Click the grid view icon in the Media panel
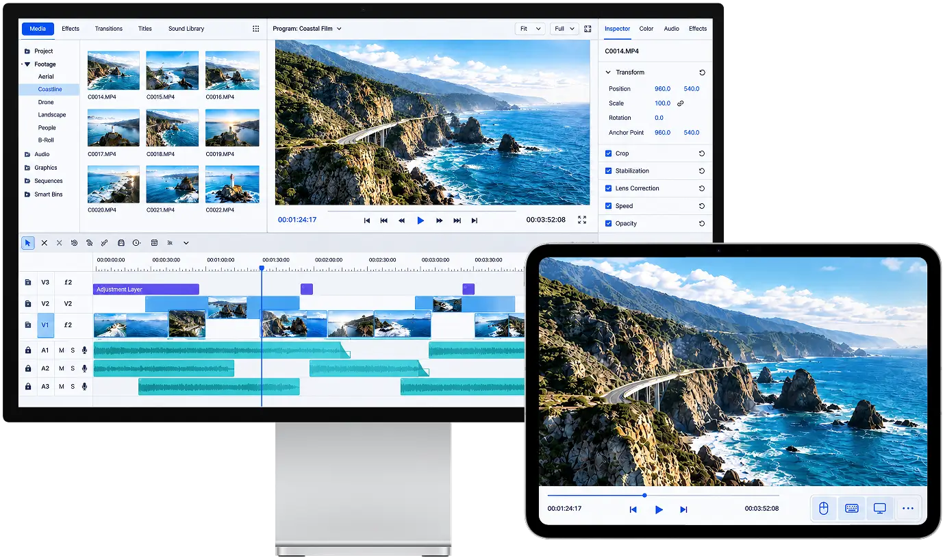The width and height of the screenshot is (945, 560). pos(255,29)
